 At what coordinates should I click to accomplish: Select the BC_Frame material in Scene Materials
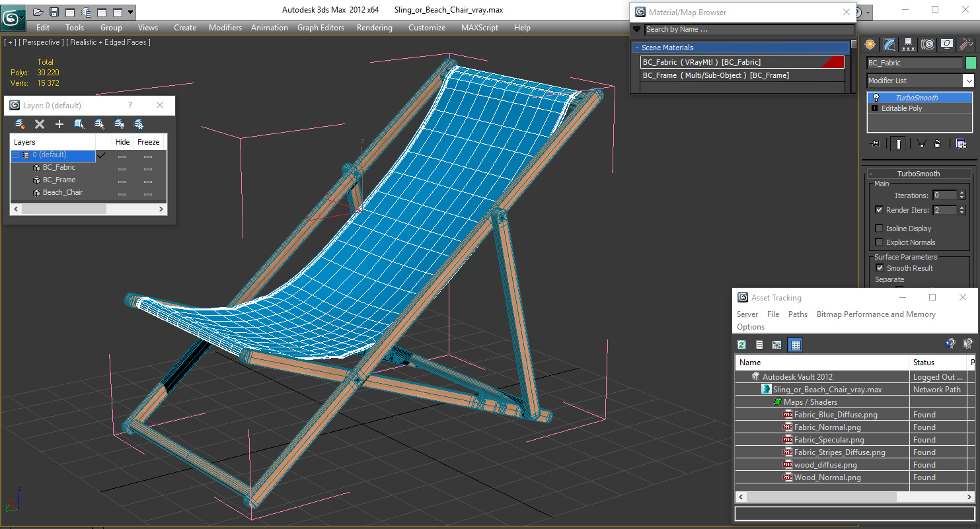(716, 75)
